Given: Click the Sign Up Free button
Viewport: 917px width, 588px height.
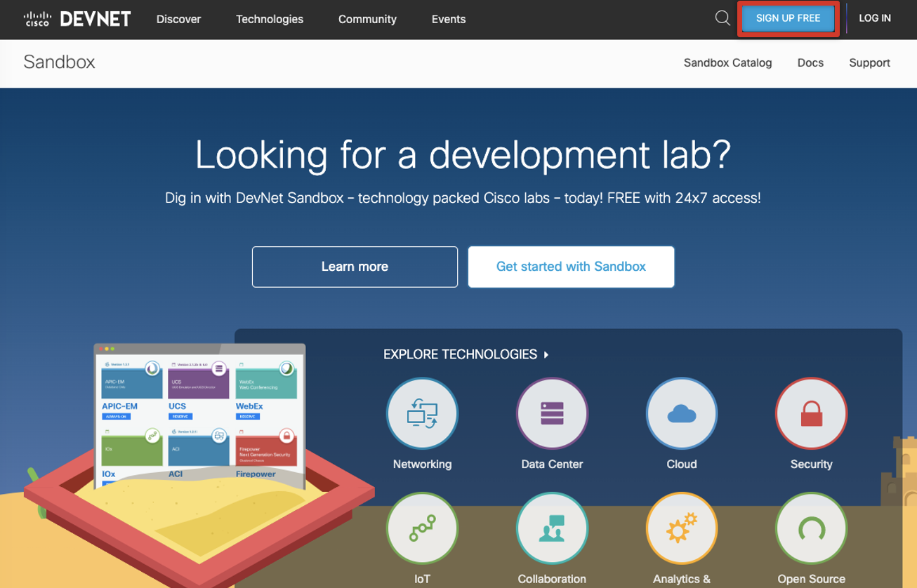Looking at the screenshot, I should 788,18.
